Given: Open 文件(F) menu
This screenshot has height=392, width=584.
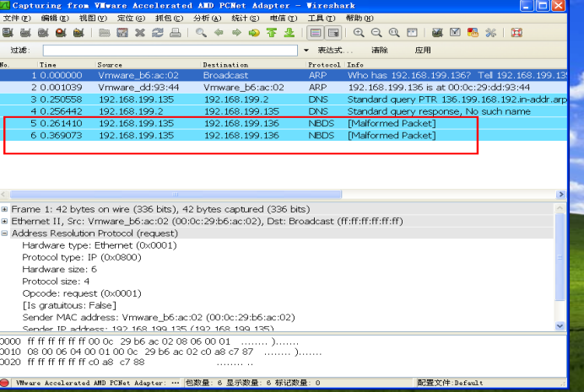Looking at the screenshot, I should [x=17, y=19].
